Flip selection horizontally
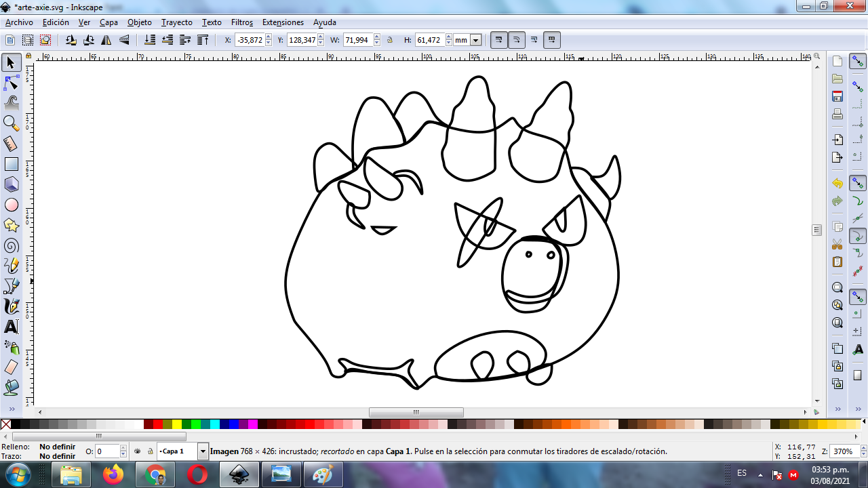Image resolution: width=868 pixels, height=488 pixels. tap(106, 41)
